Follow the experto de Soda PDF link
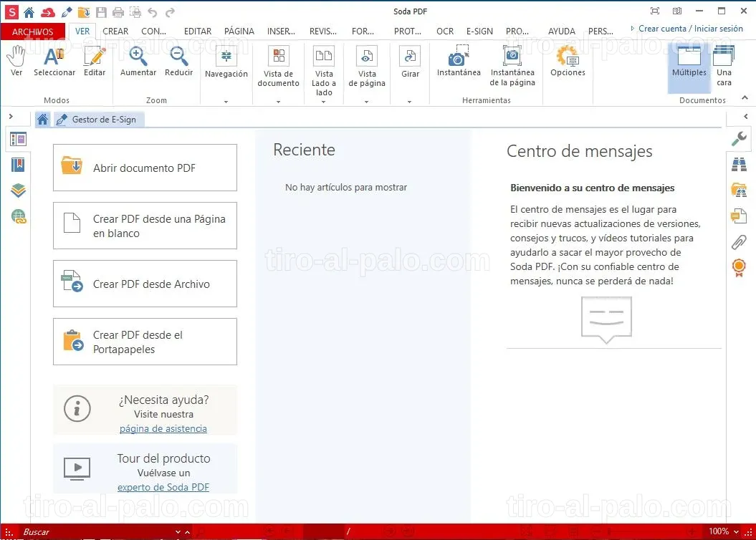Screen dimensions: 756x540 tap(163, 487)
